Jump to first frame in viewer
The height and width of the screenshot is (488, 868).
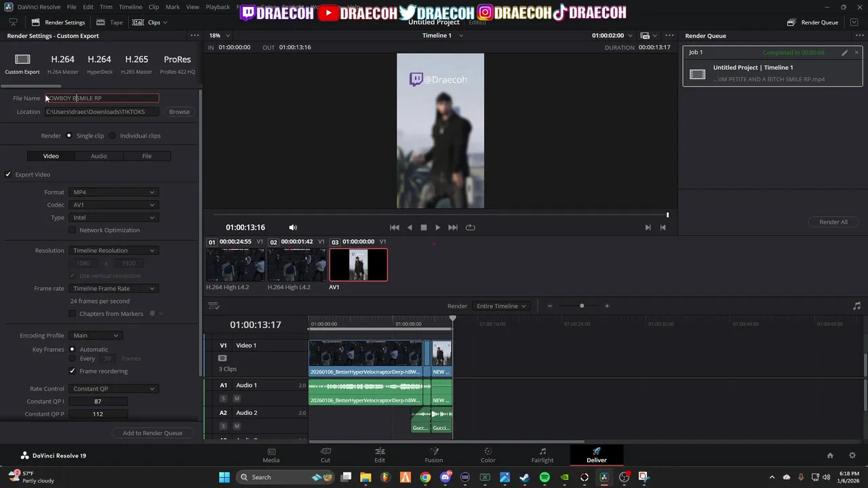[395, 228]
